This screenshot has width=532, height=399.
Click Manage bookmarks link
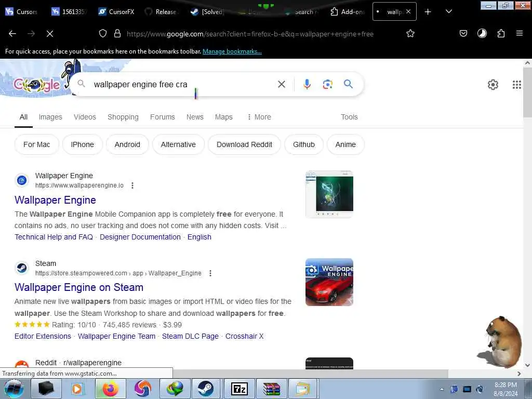tap(232, 51)
